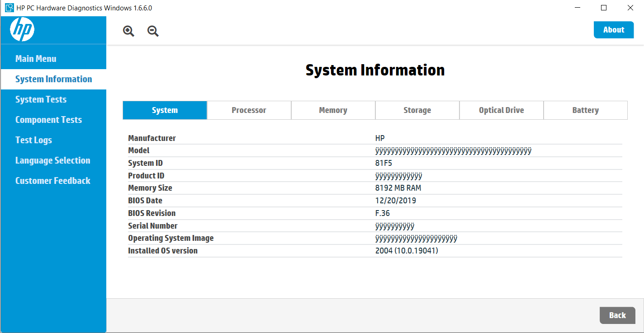
Task: Open the About dialog
Action: coord(613,30)
